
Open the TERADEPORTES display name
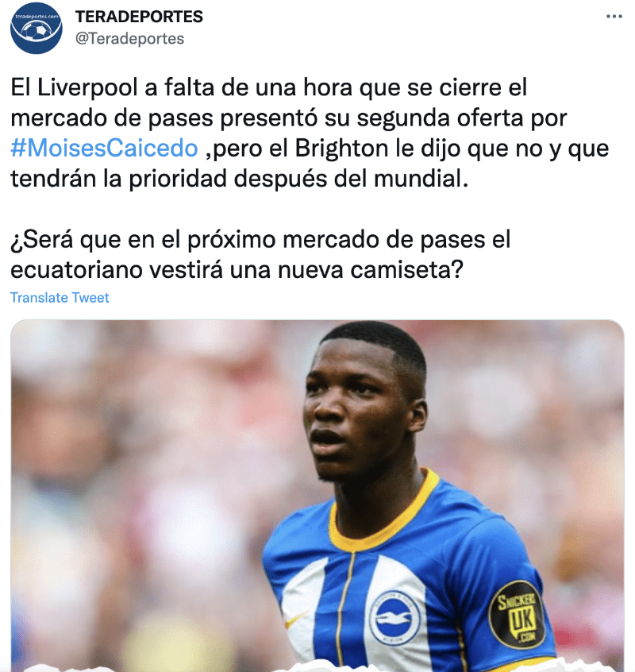coord(139,17)
